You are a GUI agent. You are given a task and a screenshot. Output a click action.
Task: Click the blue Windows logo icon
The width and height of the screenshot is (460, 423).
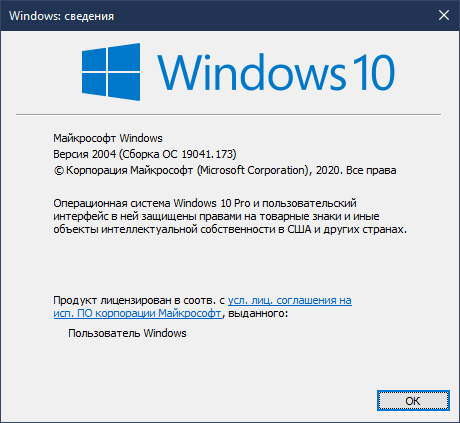(x=111, y=72)
